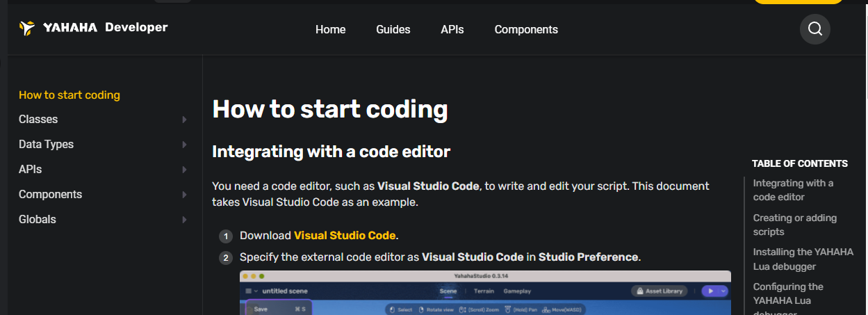Viewport: 868px width, 315px height.
Task: Open the YahahaStudio screenshot image
Action: [485, 293]
